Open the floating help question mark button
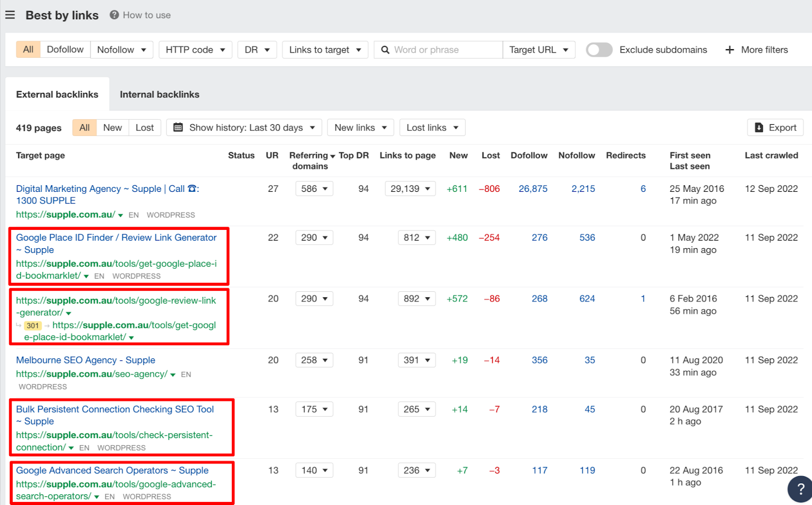This screenshot has width=812, height=505. tap(800, 489)
